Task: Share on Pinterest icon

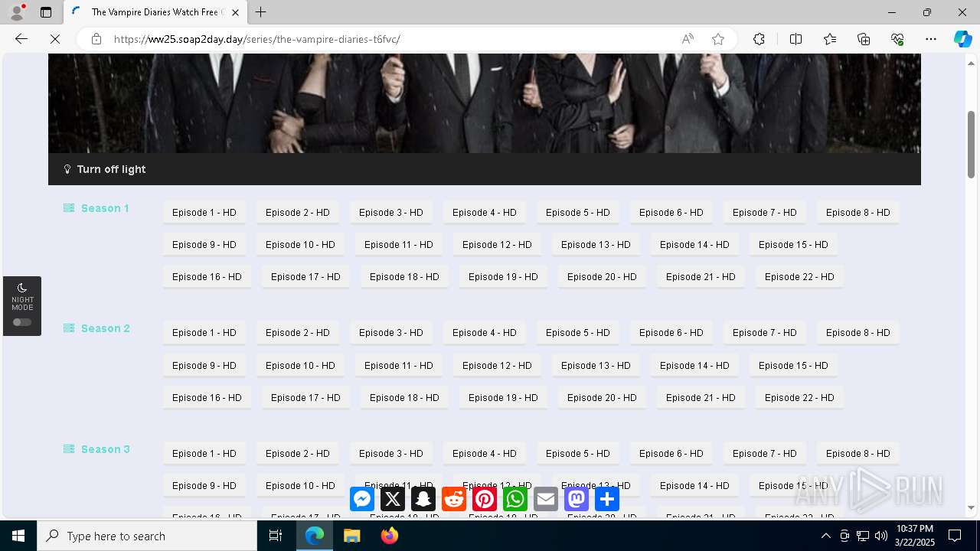Action: click(x=485, y=500)
